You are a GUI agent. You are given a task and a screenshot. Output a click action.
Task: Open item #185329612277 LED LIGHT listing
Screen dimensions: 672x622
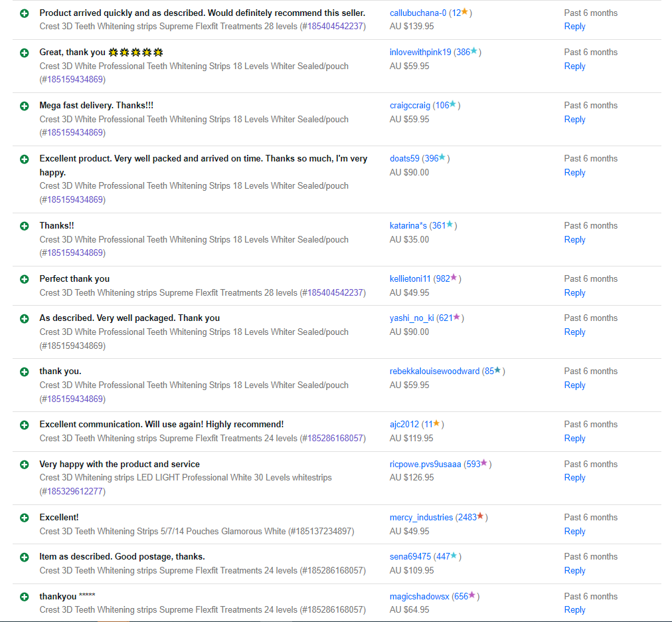pyautogui.click(x=75, y=491)
